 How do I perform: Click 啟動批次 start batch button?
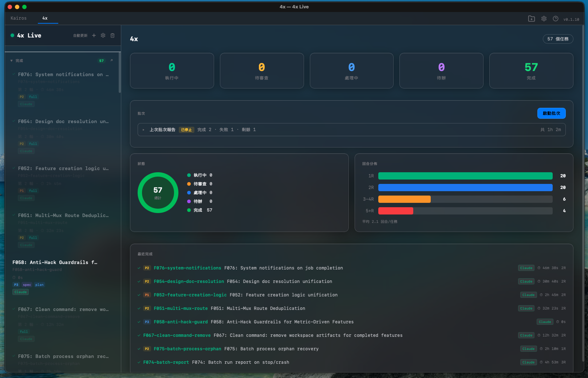(551, 113)
